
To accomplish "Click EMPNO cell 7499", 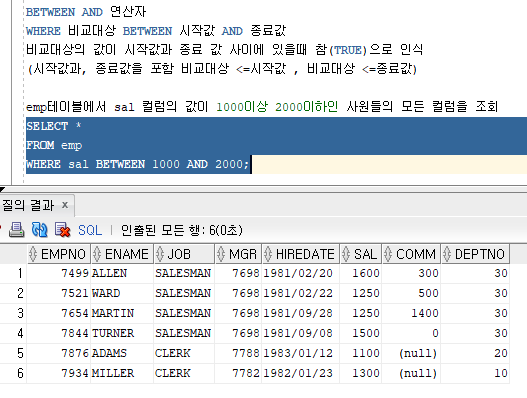I will coord(58,273).
